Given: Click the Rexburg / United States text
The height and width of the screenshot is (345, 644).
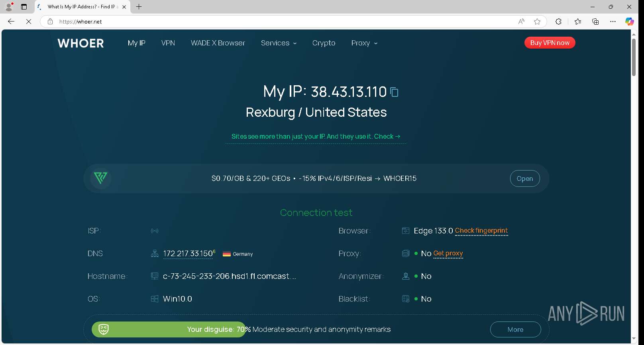Looking at the screenshot, I should 316,112.
